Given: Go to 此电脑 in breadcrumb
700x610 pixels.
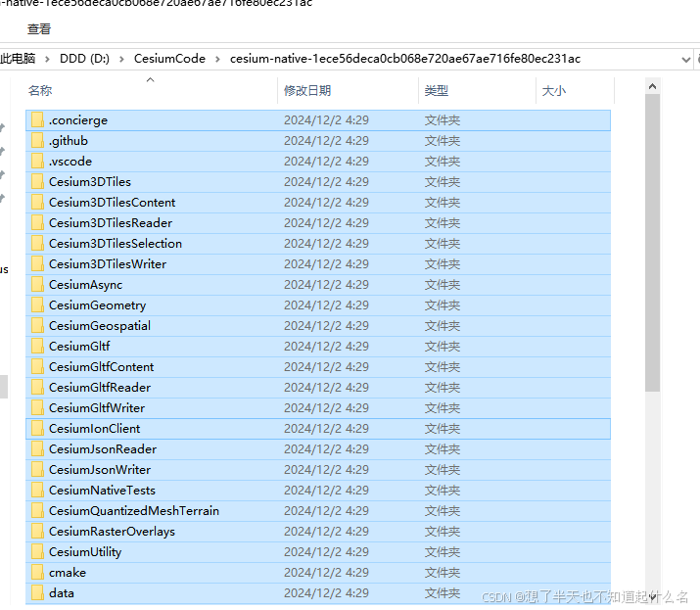Looking at the screenshot, I should pos(18,59).
